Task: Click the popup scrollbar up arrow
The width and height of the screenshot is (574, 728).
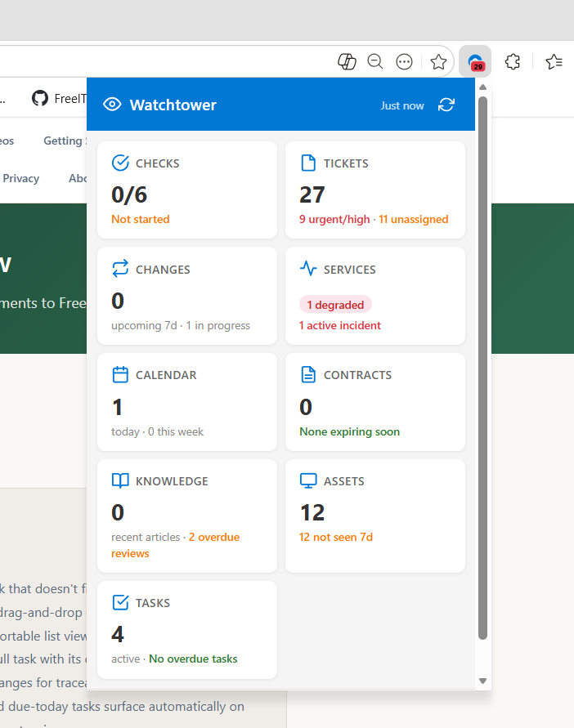Action: (x=483, y=87)
